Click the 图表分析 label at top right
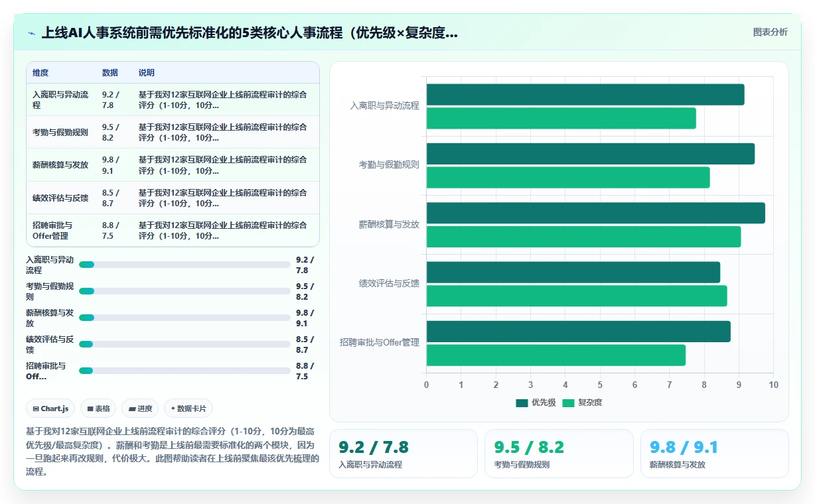 pyautogui.click(x=770, y=32)
